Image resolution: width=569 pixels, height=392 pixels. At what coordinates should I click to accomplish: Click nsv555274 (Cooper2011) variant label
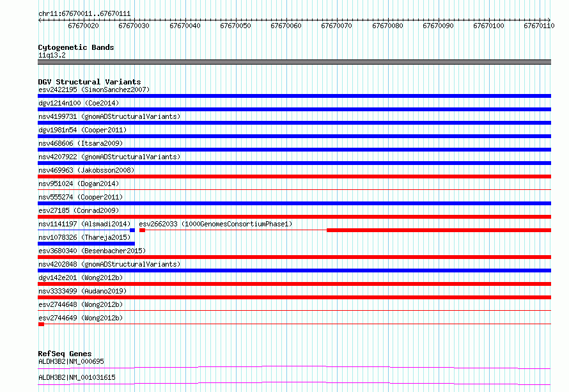(81, 197)
